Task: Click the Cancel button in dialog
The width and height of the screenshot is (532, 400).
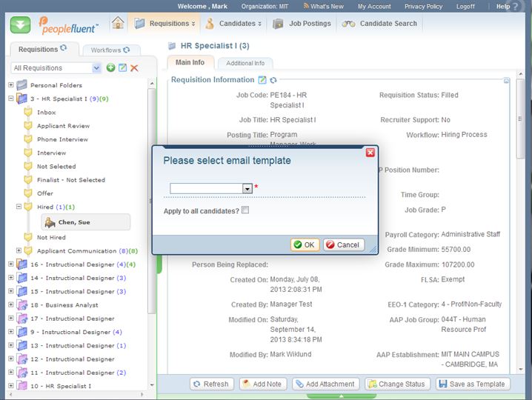Action: tap(344, 244)
